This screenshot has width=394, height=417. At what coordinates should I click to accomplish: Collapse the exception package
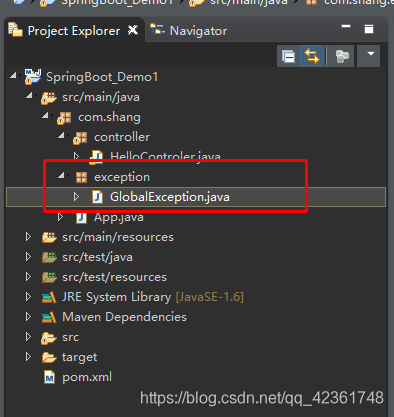pos(61,175)
